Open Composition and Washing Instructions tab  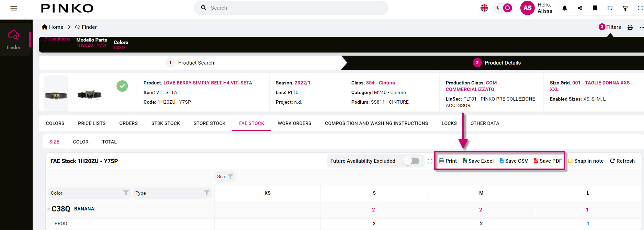(x=376, y=123)
